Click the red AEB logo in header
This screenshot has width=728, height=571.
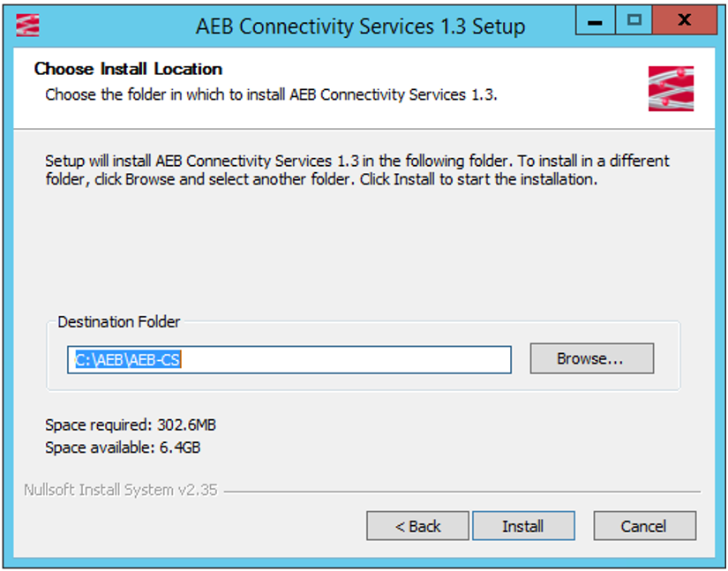point(671,88)
